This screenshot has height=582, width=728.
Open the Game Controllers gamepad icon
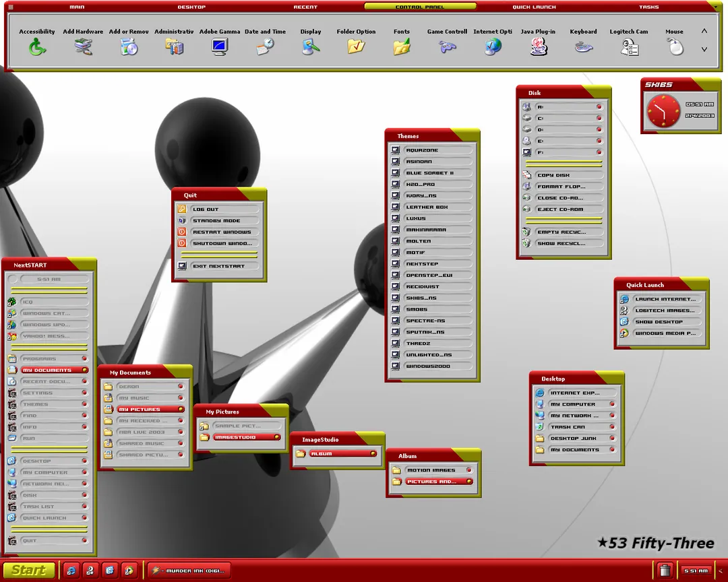point(447,47)
